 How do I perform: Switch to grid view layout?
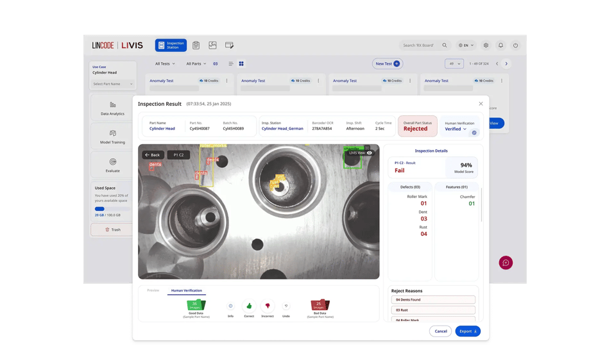pyautogui.click(x=241, y=64)
